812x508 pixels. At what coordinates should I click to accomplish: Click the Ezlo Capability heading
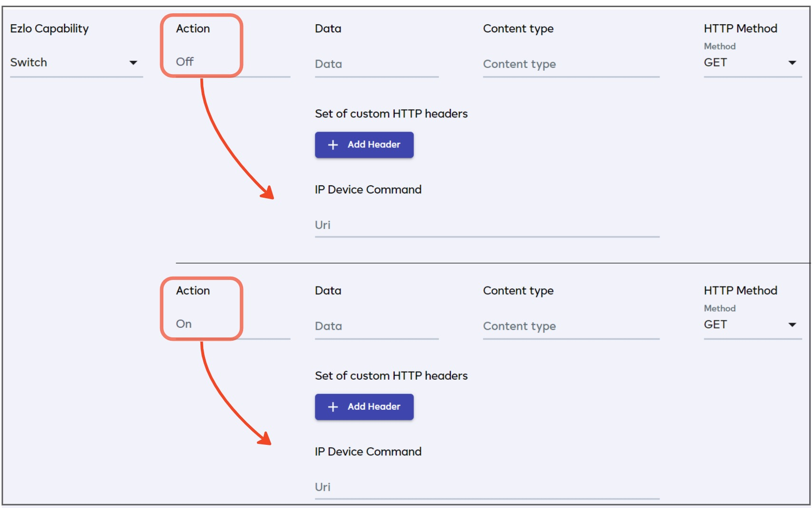click(x=49, y=29)
